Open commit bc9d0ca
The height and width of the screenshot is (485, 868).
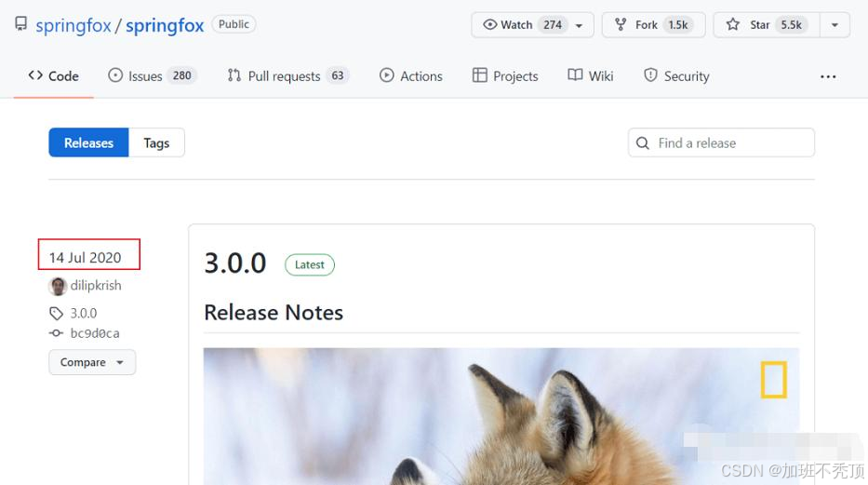95,333
